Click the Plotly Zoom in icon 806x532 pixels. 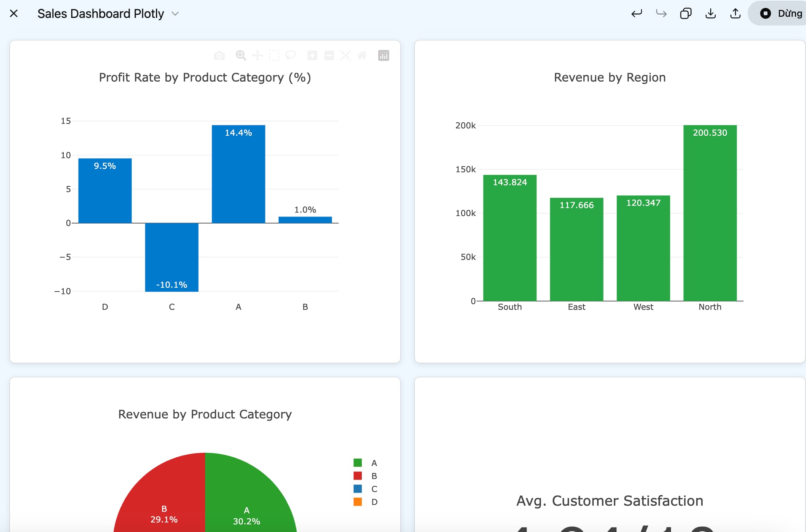(312, 56)
